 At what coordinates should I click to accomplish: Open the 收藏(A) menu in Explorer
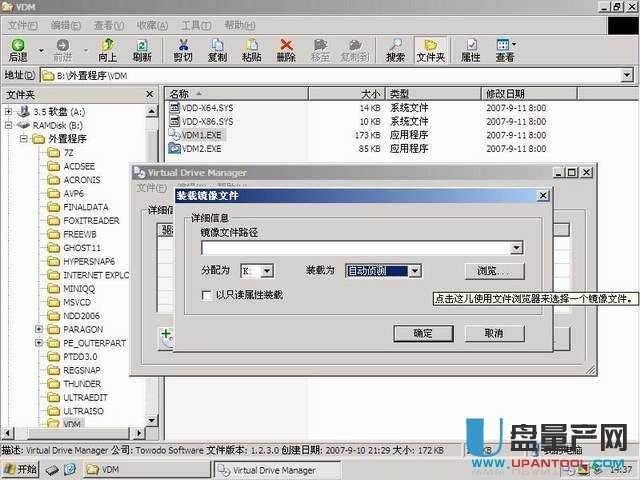click(x=152, y=25)
